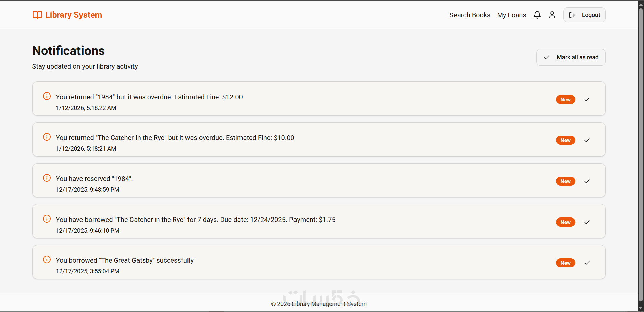The height and width of the screenshot is (312, 644).
Task: Click the Mark all as read button
Action: (571, 57)
